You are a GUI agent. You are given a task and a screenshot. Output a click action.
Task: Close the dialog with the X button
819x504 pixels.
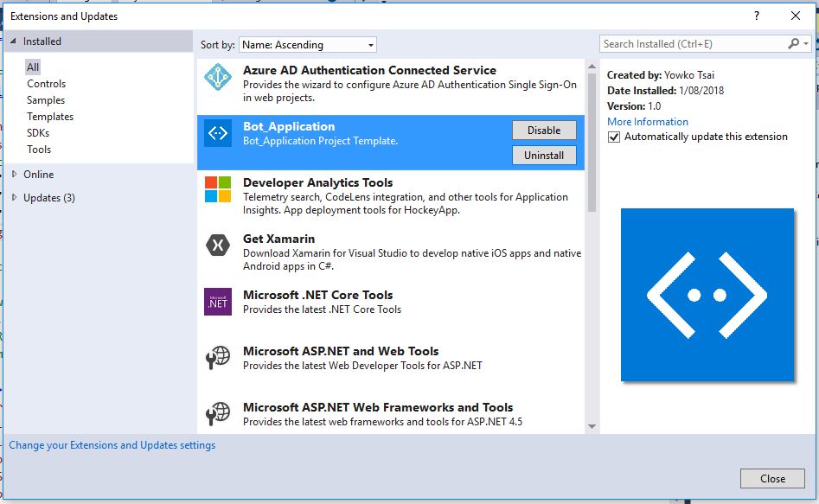pos(796,16)
